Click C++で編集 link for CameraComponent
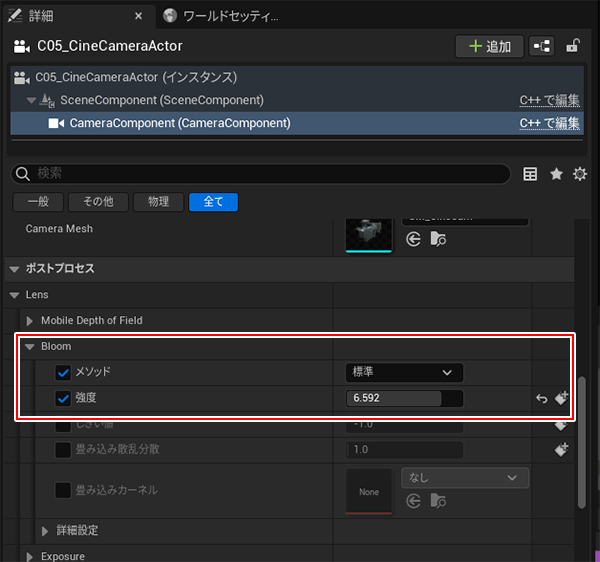 pyautogui.click(x=549, y=123)
